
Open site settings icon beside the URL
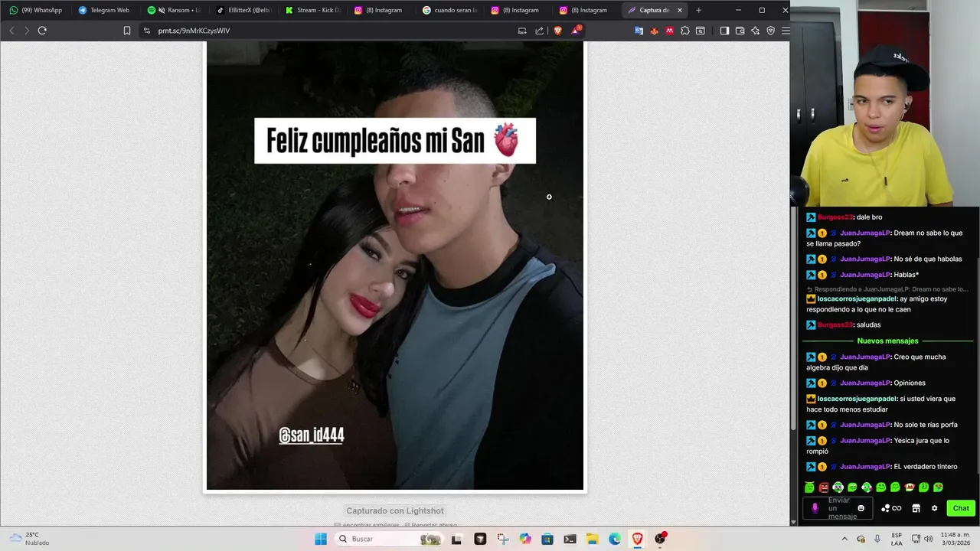click(147, 31)
